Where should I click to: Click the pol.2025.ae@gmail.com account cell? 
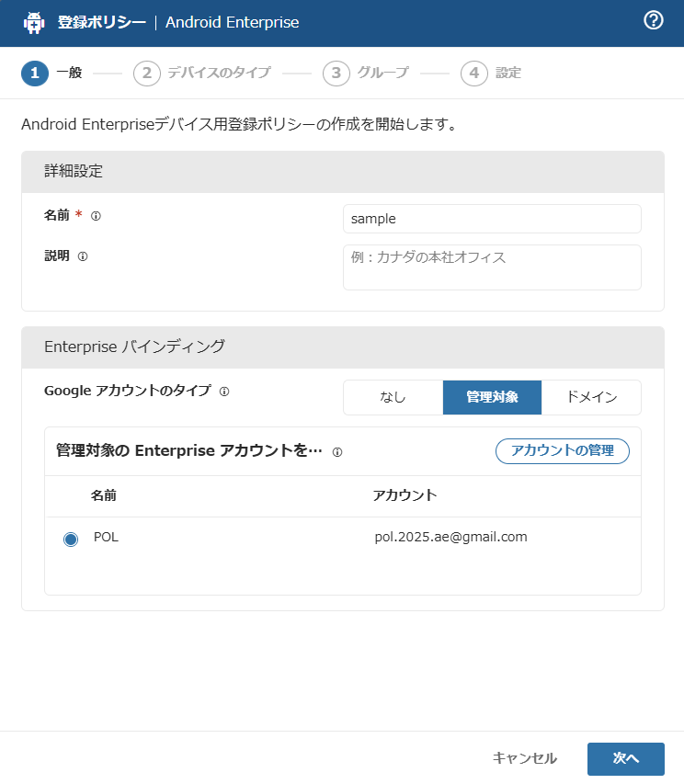pos(450,537)
